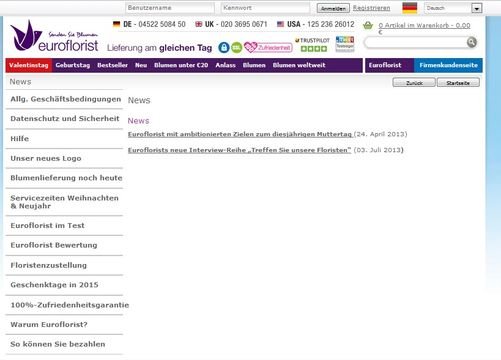Click the Zufriedenheit heart badge
This screenshot has height=360, width=501.
[x=268, y=48]
